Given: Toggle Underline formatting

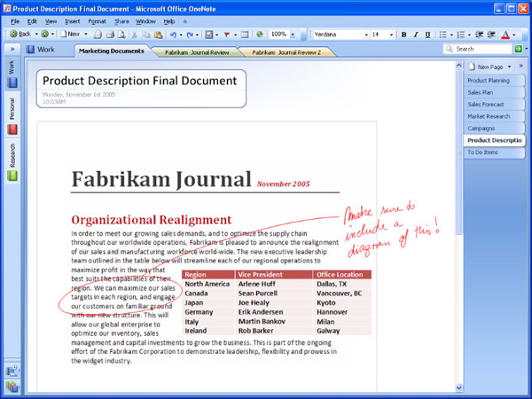Looking at the screenshot, I should (428, 35).
